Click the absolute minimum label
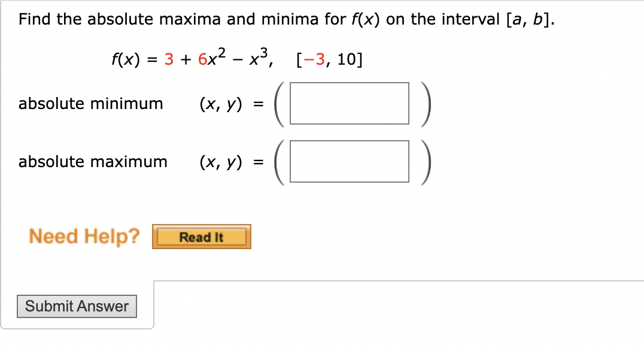This screenshot has width=644, height=345. (91, 103)
